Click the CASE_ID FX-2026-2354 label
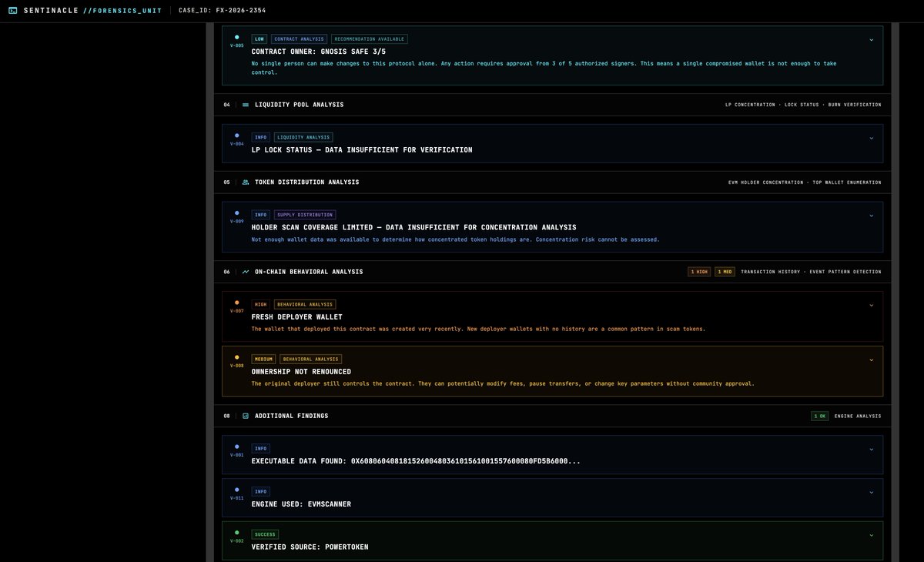 tap(223, 11)
